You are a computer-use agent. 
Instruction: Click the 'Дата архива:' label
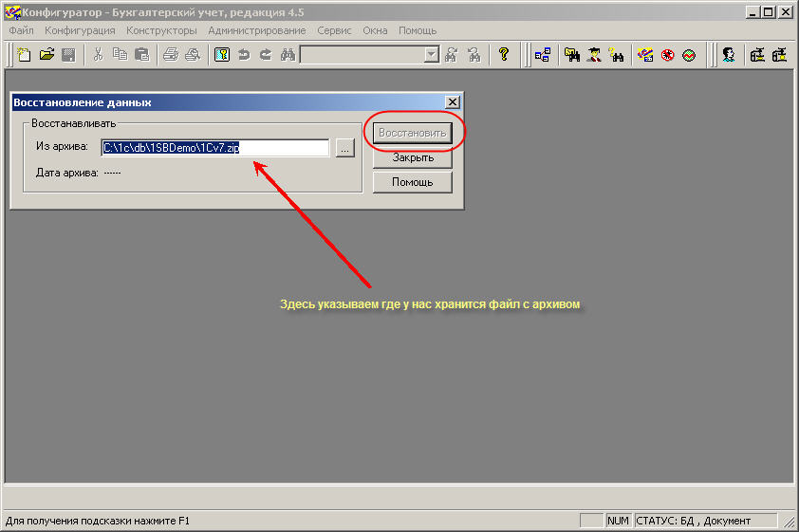point(66,173)
